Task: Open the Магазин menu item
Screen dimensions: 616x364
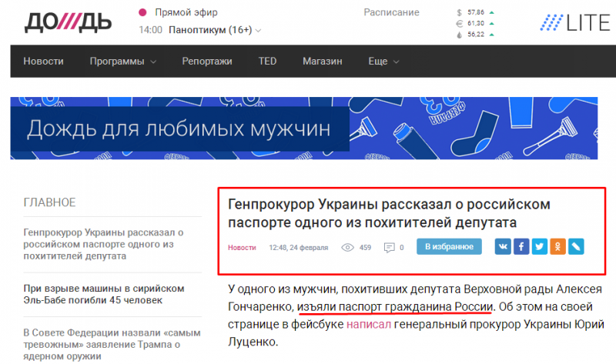Action: [x=322, y=62]
